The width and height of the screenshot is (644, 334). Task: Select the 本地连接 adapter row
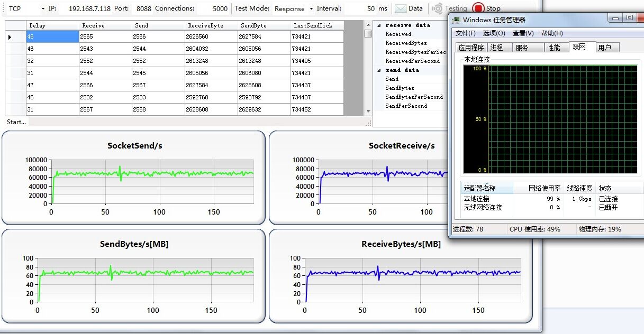(x=476, y=199)
